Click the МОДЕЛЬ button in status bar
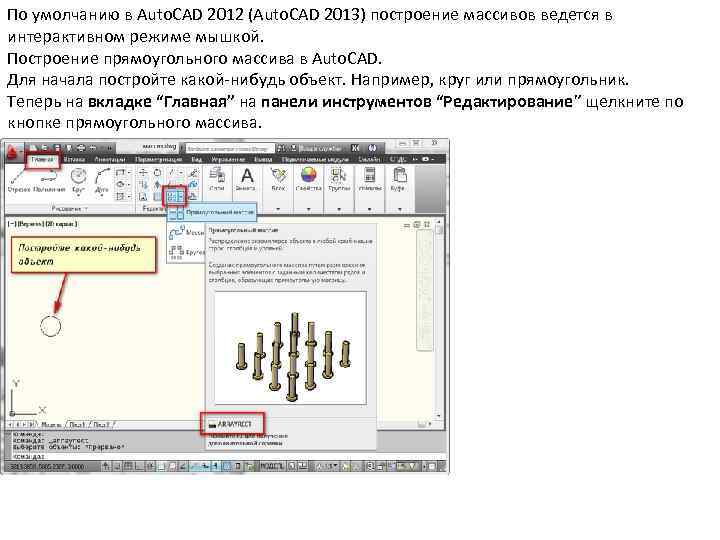Viewport: 720px width, 540px height. point(272,467)
